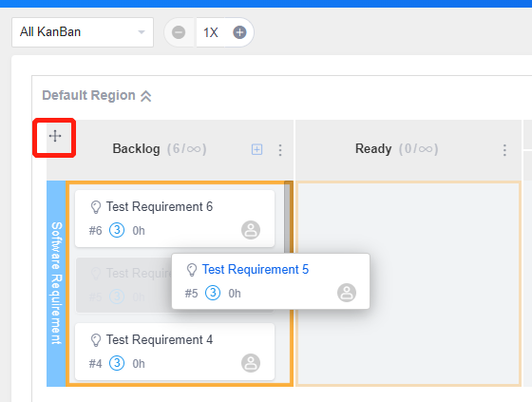Click assignee avatar on Test Requirement 4

coord(251,363)
